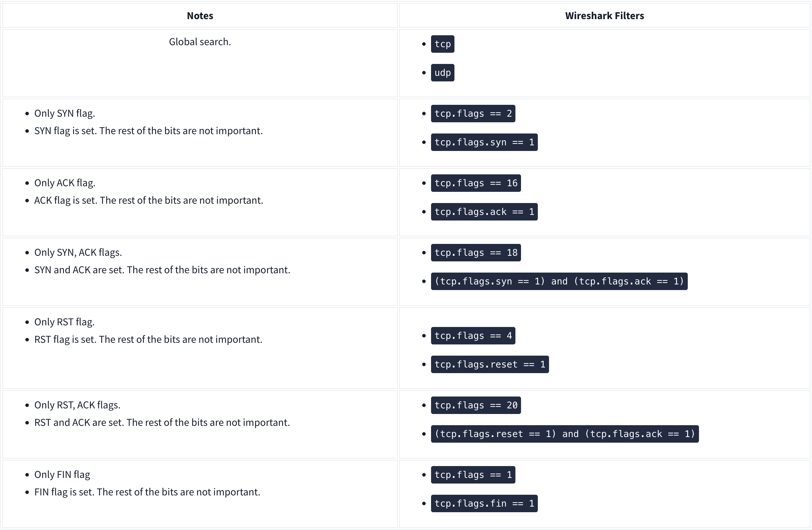Click the 'tcp.flags.fin == 1' code

tap(484, 504)
